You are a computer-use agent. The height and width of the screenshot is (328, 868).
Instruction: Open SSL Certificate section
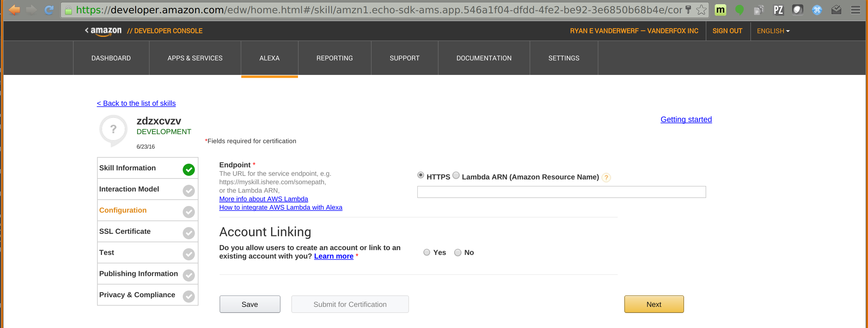[x=148, y=231]
